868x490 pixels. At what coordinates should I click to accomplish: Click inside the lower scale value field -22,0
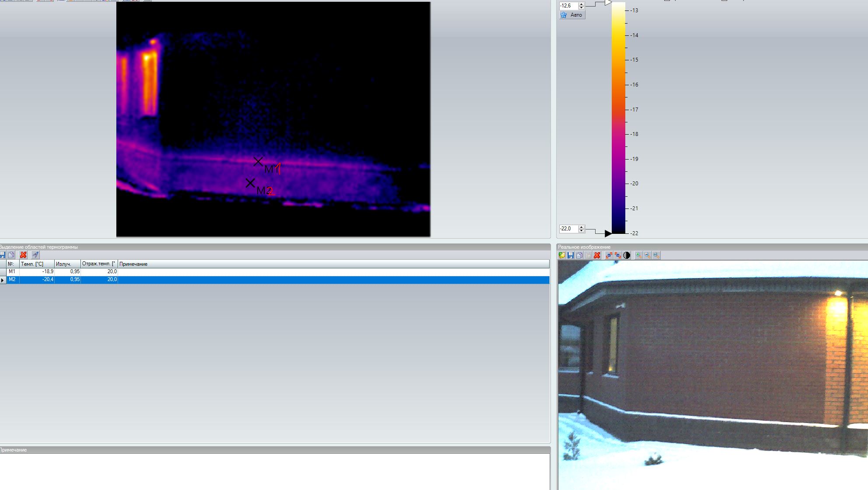568,229
